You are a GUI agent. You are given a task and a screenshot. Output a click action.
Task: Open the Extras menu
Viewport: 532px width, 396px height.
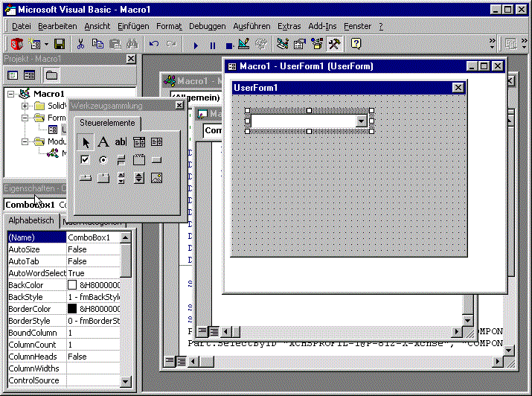289,26
